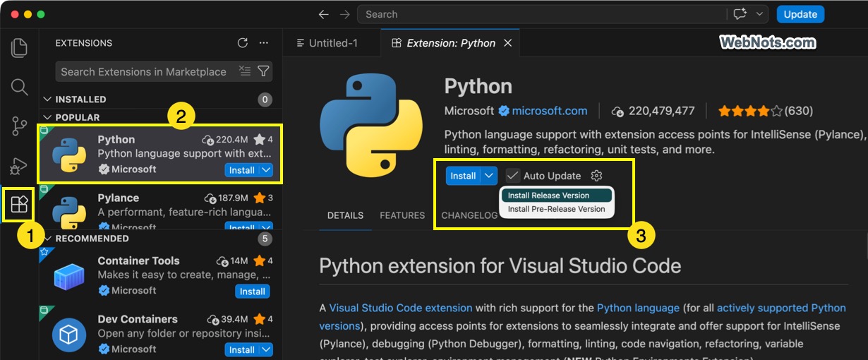868x360 pixels.
Task: Open the FEATURES tab
Action: (402, 215)
